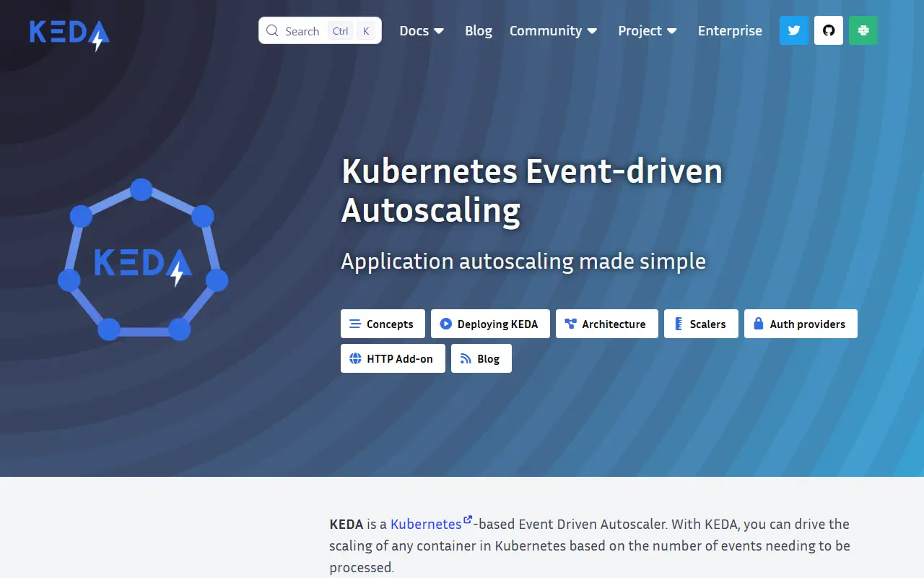This screenshot has width=924, height=578.
Task: Open the HTTP Add-on button
Action: 393,358
